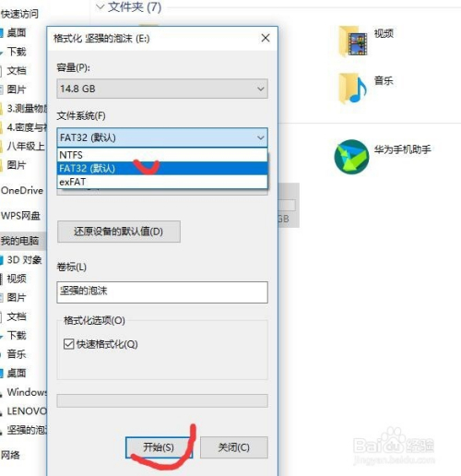The height and width of the screenshot is (476, 461).
Task: Collapse the 文件夹 (7) group chevron
Action: coord(100,6)
